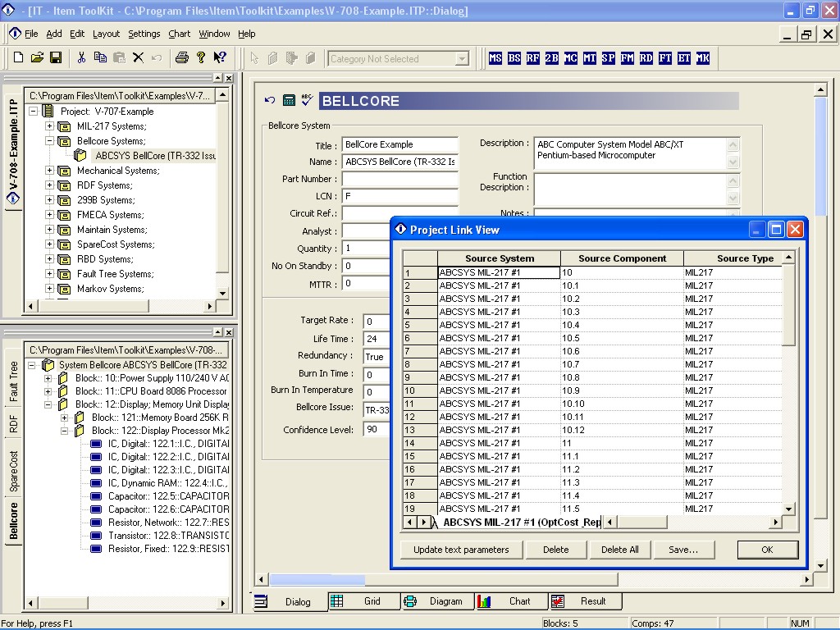This screenshot has height=630, width=840.
Task: Open the SP module button
Action: pos(609,58)
